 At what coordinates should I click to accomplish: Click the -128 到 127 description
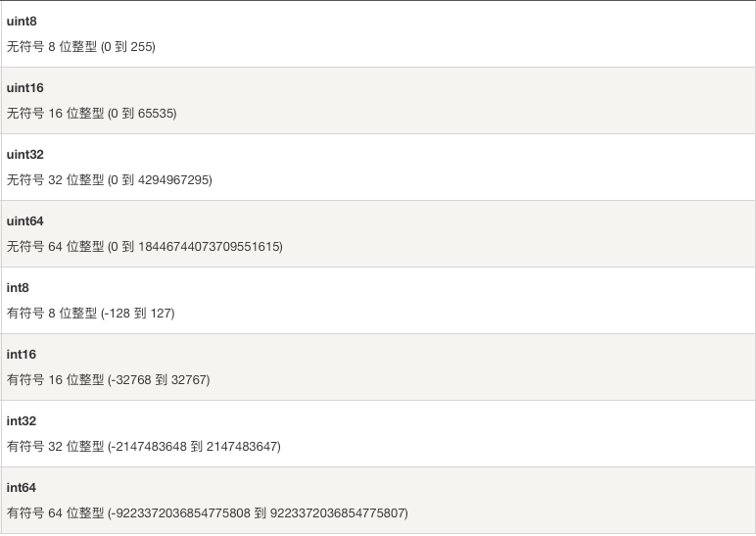pyautogui.click(x=138, y=314)
